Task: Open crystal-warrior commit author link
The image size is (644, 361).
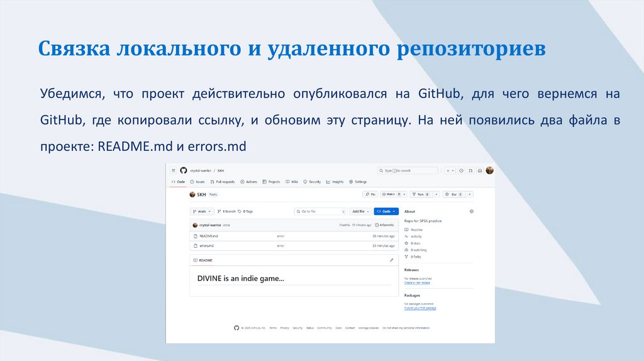Action: [210, 225]
